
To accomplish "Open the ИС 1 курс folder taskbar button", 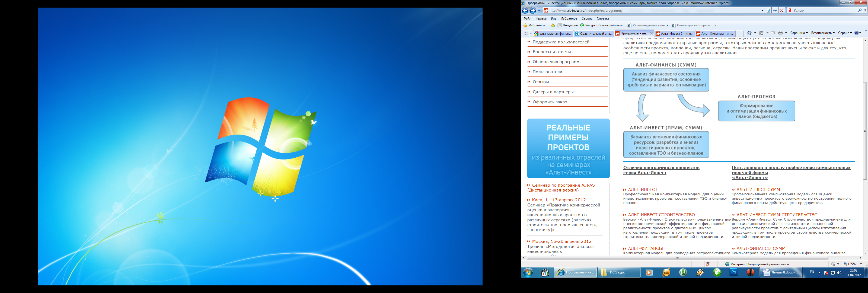I will [x=619, y=272].
